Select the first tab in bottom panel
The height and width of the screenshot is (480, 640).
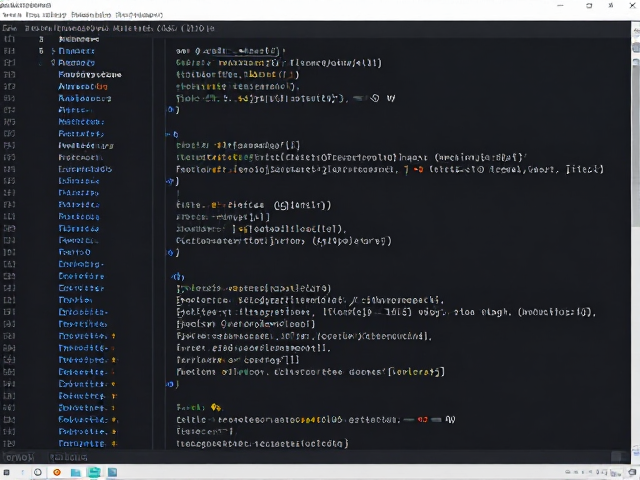(x=19, y=457)
